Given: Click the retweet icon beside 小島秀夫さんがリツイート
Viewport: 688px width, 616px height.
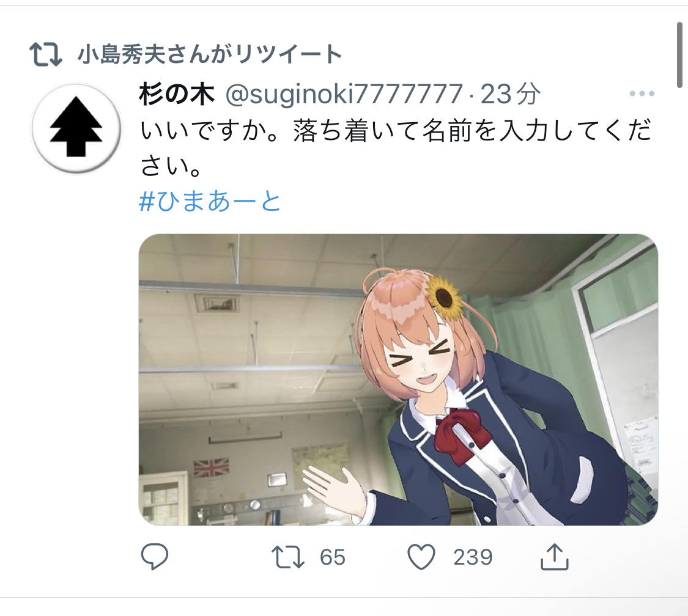Looking at the screenshot, I should 46,54.
